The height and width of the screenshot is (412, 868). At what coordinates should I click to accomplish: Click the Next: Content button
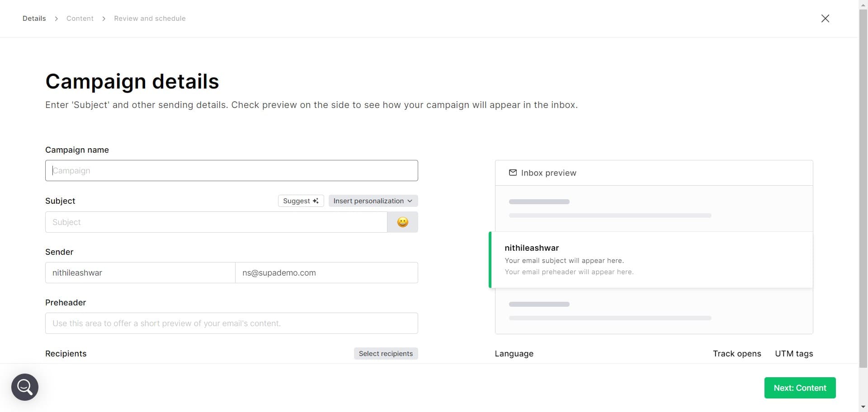click(x=799, y=388)
